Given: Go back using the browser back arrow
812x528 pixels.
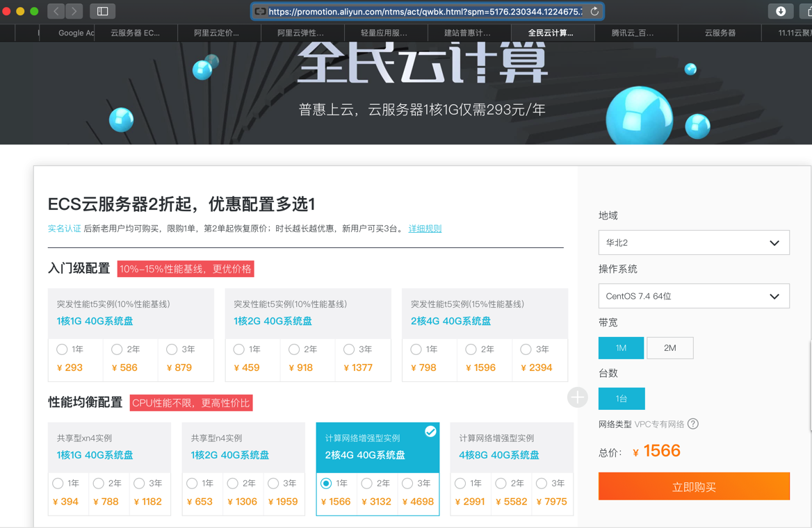Looking at the screenshot, I should [56, 11].
